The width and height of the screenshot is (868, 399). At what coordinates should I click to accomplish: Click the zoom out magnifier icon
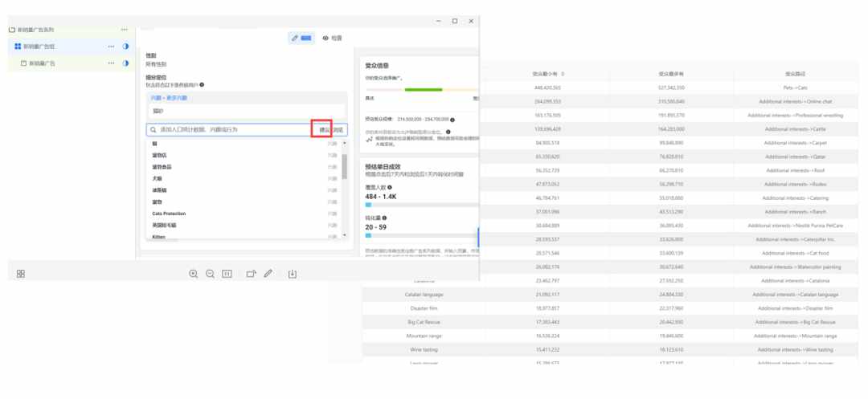pyautogui.click(x=210, y=274)
